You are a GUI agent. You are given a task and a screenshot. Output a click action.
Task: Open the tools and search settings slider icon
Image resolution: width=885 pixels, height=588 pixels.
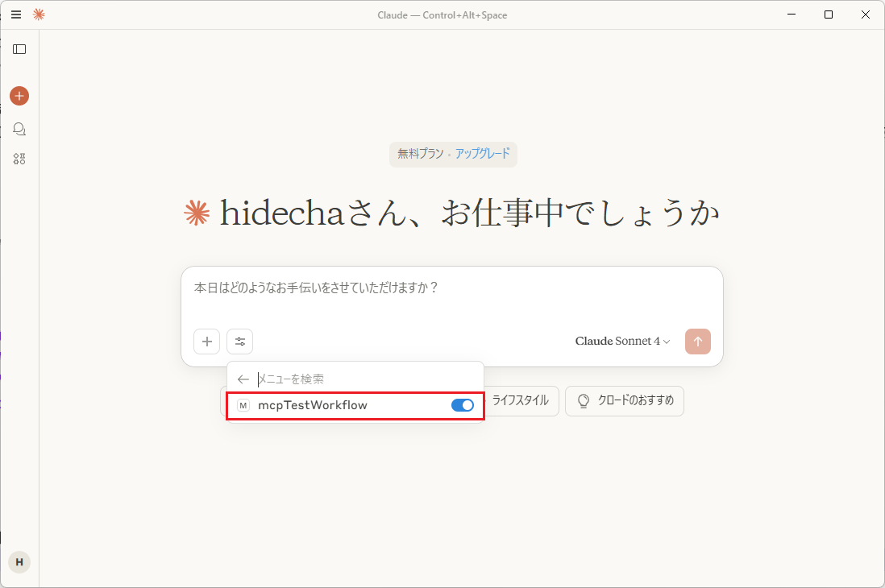[240, 342]
